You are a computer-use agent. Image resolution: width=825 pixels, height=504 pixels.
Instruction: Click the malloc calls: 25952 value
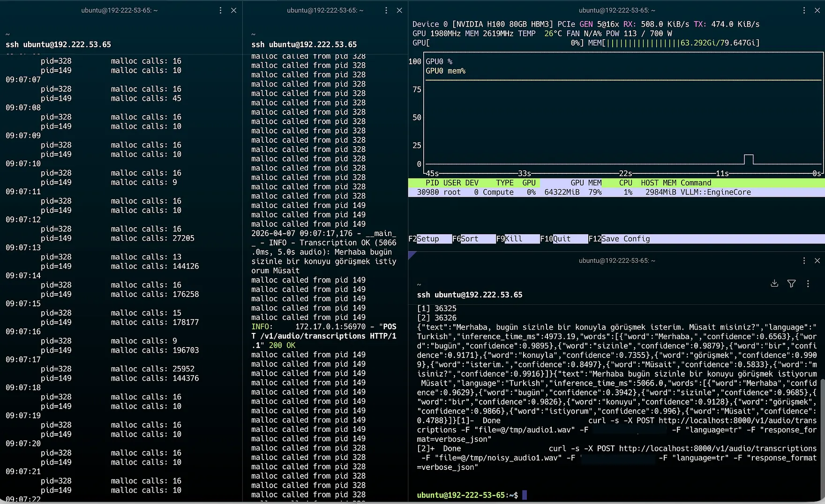pyautogui.click(x=183, y=369)
